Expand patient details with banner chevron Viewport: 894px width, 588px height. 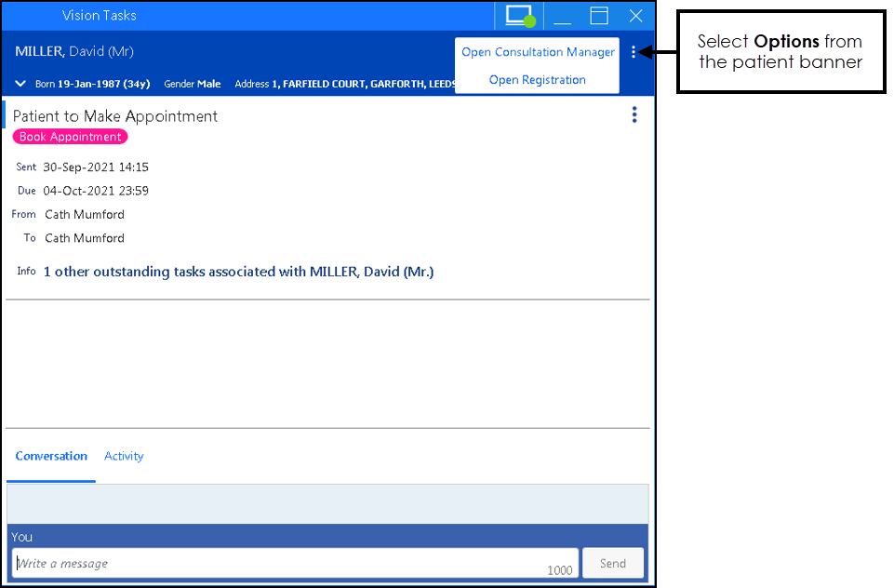coord(21,84)
